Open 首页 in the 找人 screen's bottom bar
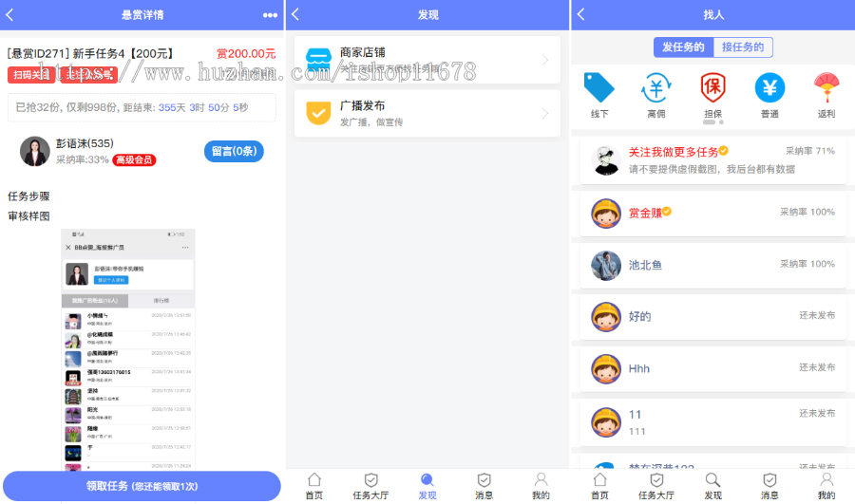 click(x=599, y=486)
